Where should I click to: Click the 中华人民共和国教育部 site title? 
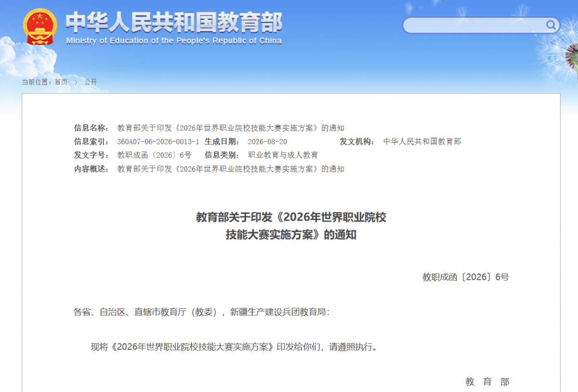click(174, 22)
